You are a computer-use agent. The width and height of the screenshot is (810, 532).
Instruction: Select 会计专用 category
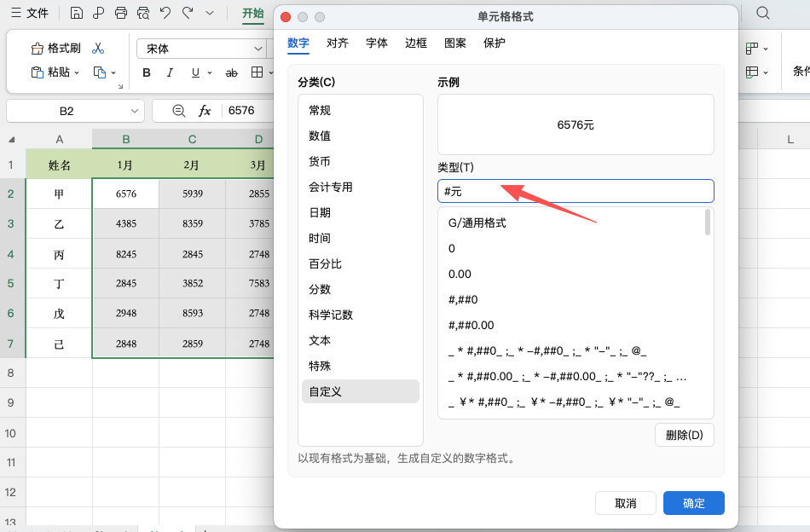tap(360, 187)
